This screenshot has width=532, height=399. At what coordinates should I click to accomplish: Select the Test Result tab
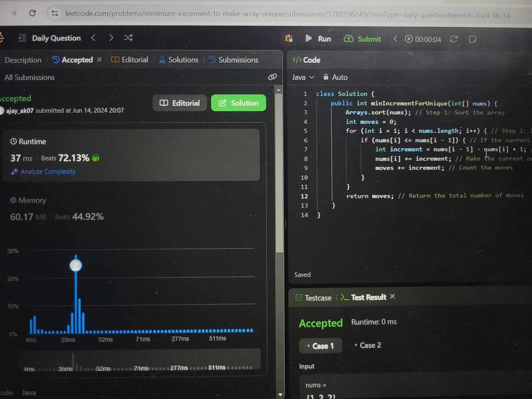pyautogui.click(x=364, y=297)
